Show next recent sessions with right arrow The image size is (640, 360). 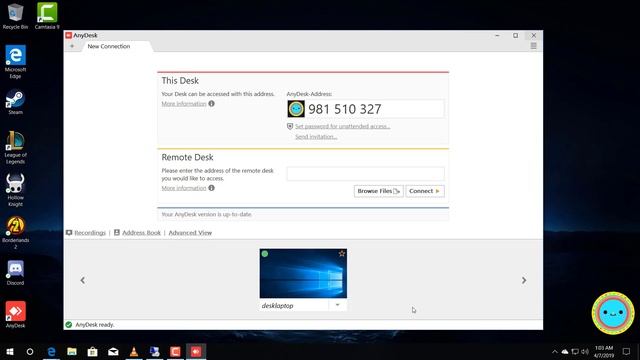[x=524, y=280]
